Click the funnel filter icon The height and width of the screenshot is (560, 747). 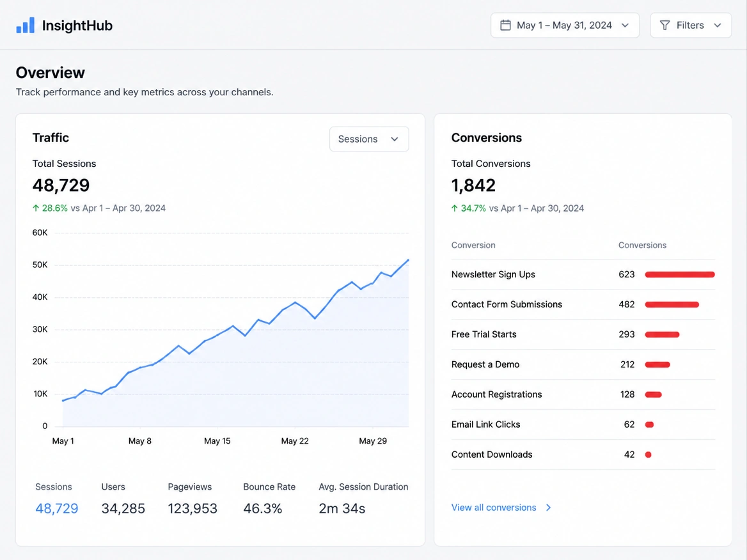coord(664,25)
